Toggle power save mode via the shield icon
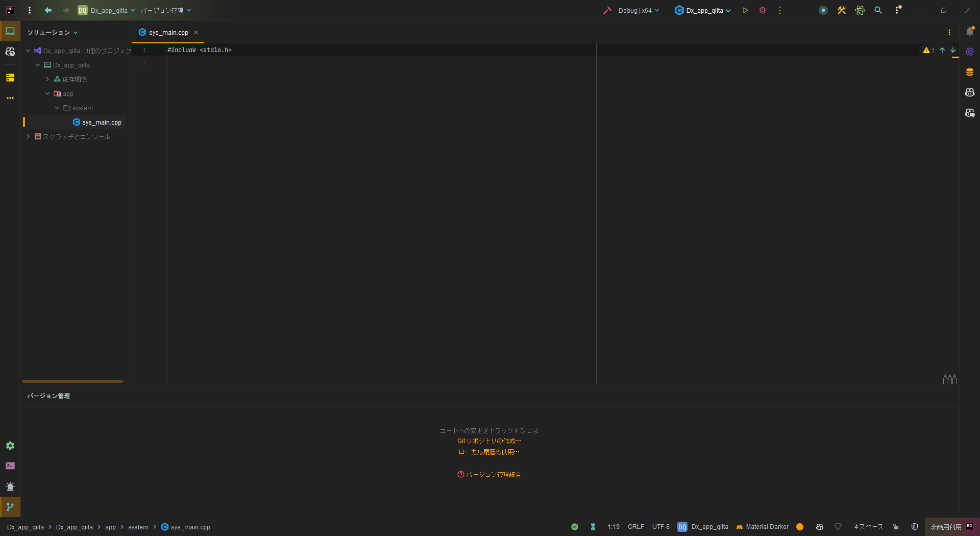 click(x=915, y=527)
